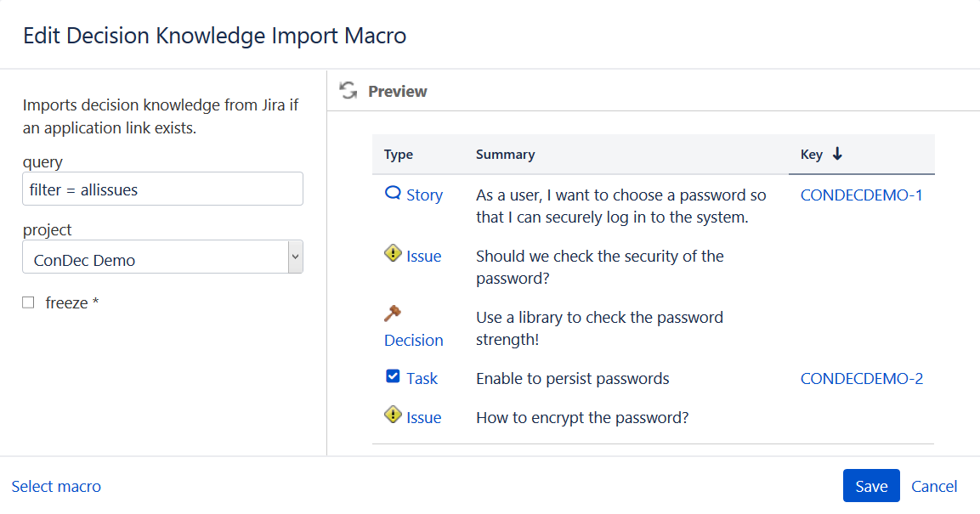Image resolution: width=980 pixels, height=514 pixels.
Task: Sort the table by Summary column
Action: point(505,155)
